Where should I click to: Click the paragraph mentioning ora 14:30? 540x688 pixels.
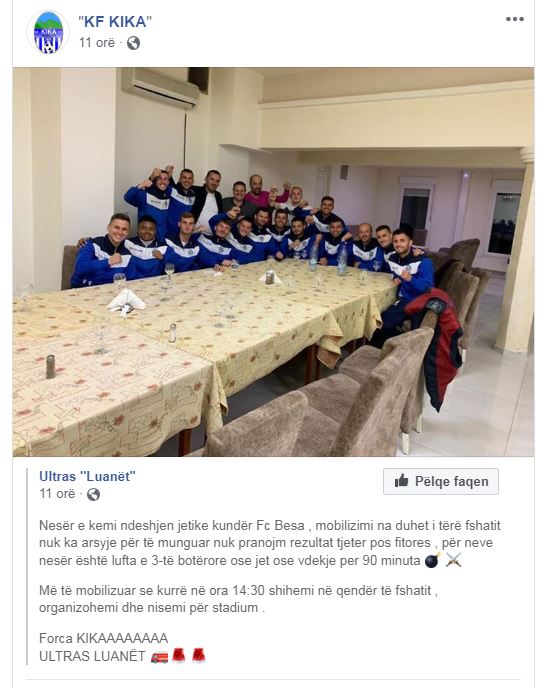[x=239, y=599]
